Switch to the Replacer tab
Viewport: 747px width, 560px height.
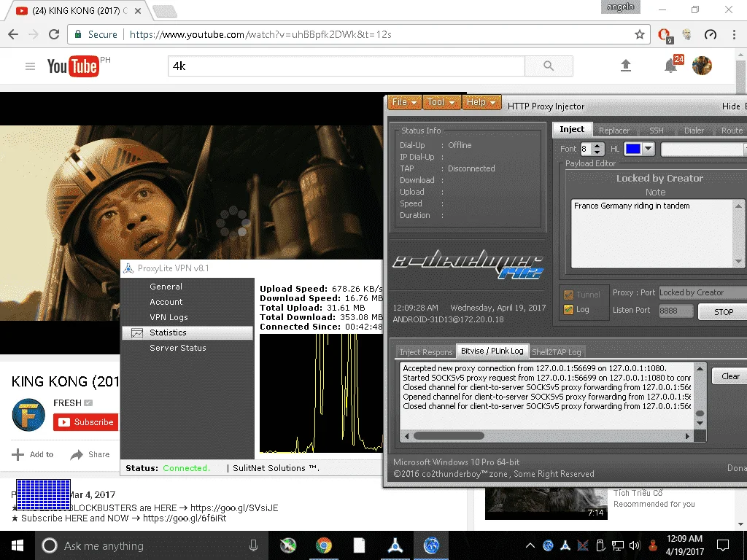coord(614,131)
